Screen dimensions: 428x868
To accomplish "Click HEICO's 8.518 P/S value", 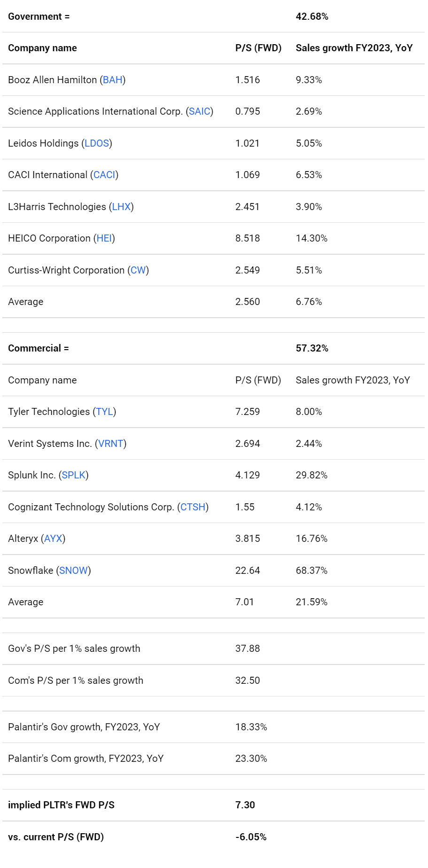I will point(248,238).
